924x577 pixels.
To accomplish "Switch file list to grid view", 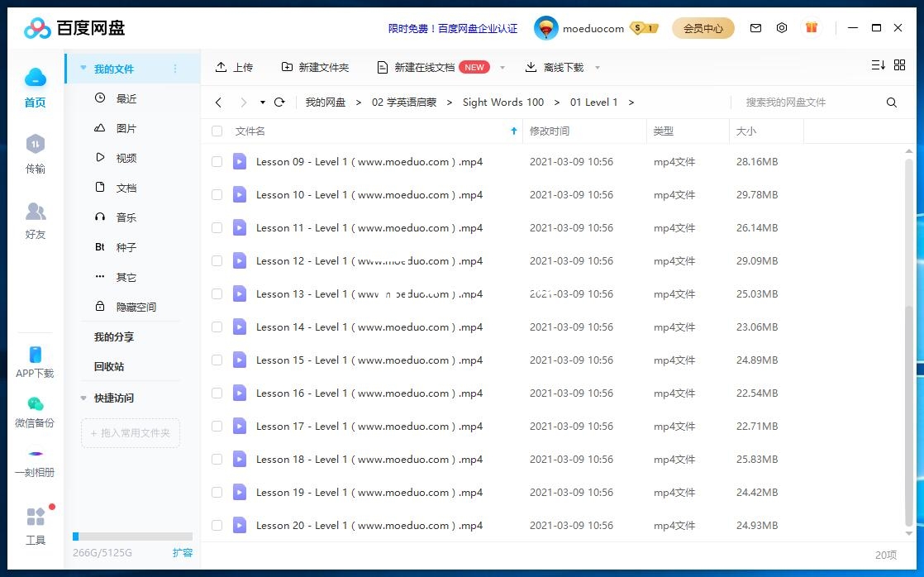I will tap(900, 64).
